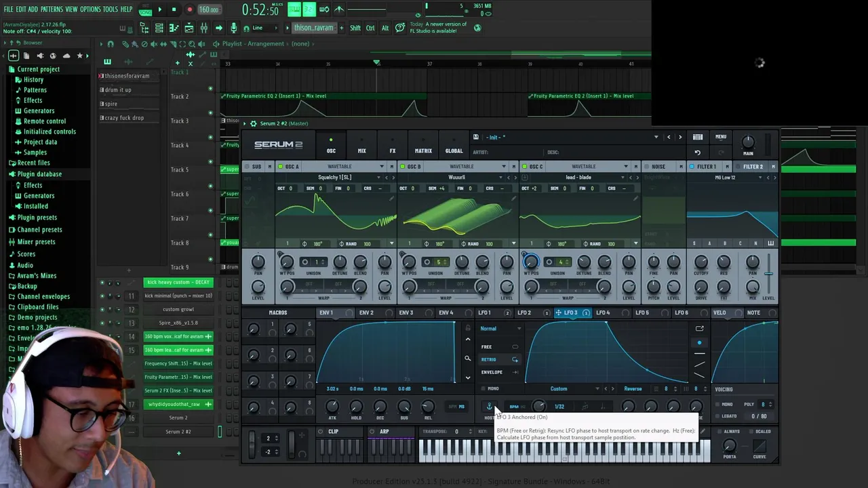Enable the NOISE oscillator switch

[x=648, y=167]
